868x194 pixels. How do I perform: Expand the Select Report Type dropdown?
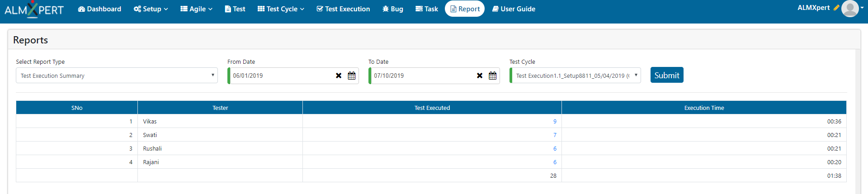[117, 76]
